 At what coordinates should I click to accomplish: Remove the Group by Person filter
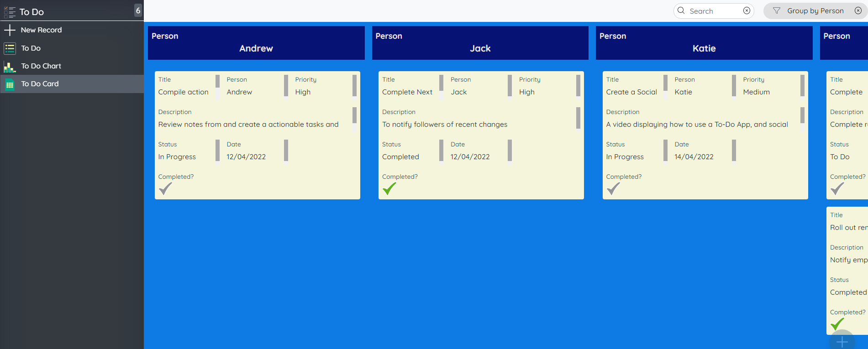(x=858, y=11)
